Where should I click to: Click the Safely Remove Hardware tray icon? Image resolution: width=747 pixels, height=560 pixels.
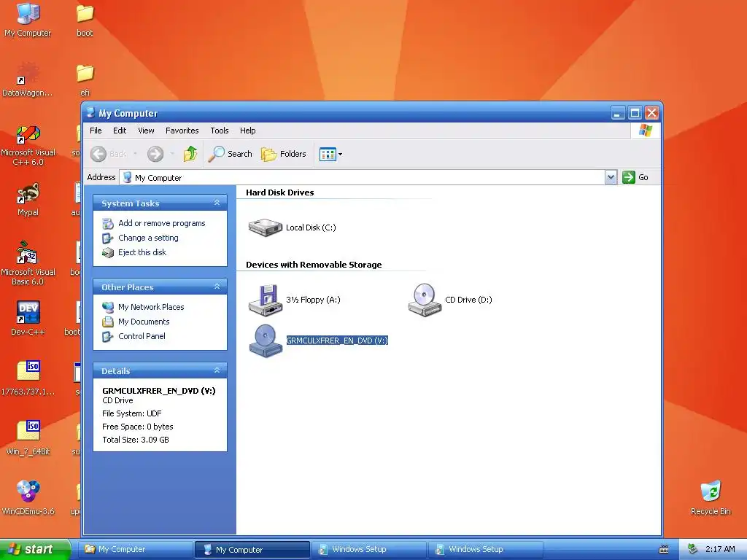[x=693, y=550]
